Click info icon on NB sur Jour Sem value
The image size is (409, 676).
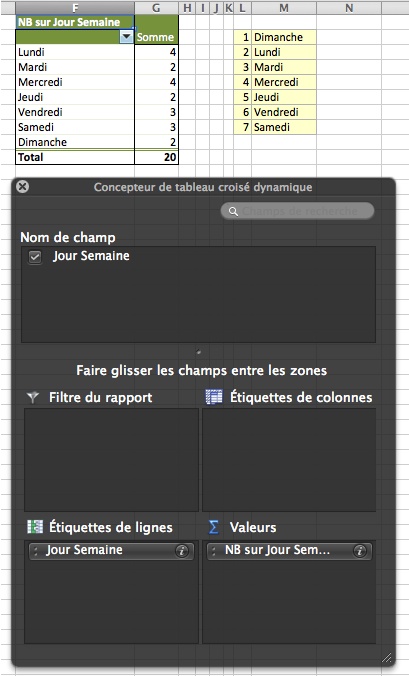359,551
